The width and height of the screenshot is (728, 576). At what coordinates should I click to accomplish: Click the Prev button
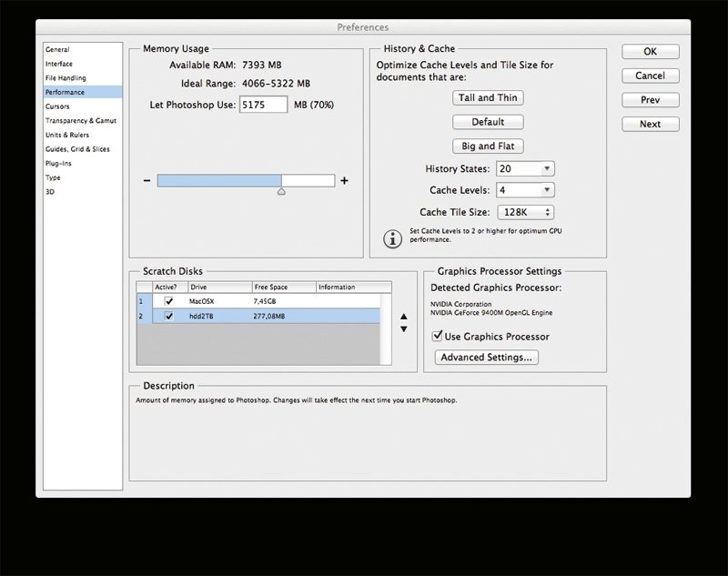(651, 100)
